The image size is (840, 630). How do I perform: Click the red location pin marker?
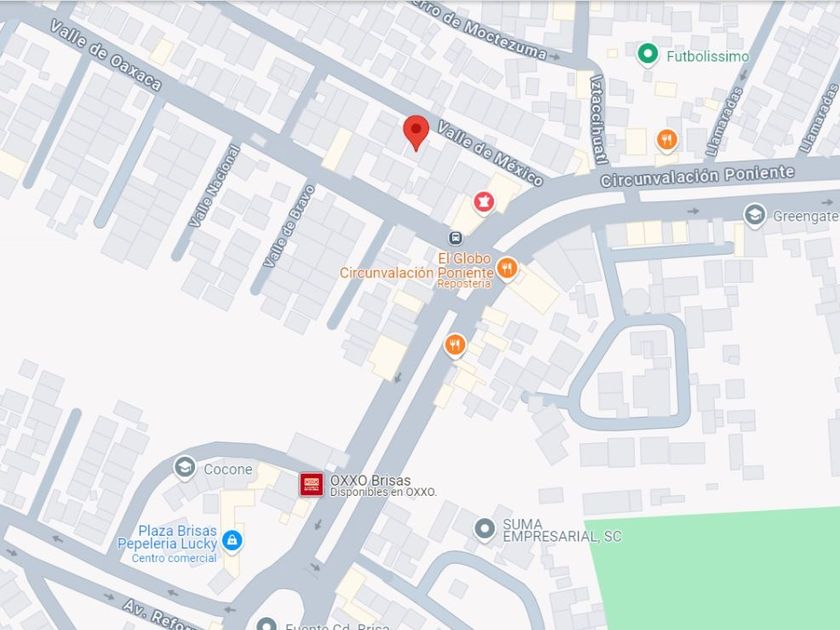click(x=416, y=133)
